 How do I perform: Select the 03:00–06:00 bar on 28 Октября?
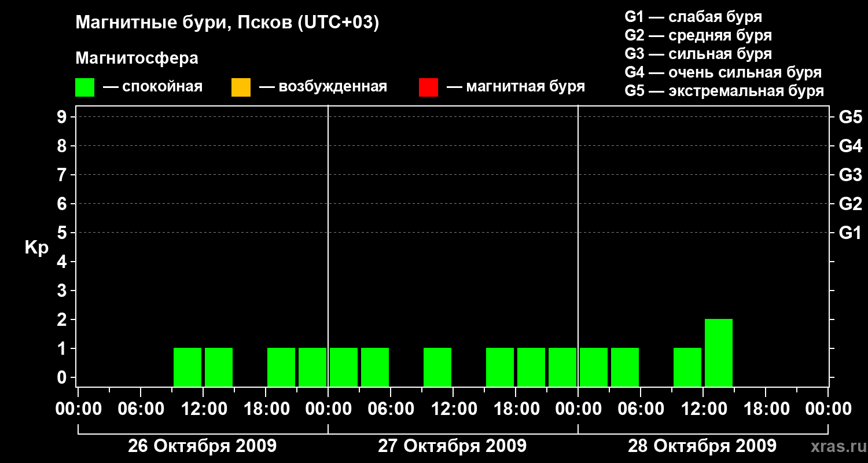(625, 367)
